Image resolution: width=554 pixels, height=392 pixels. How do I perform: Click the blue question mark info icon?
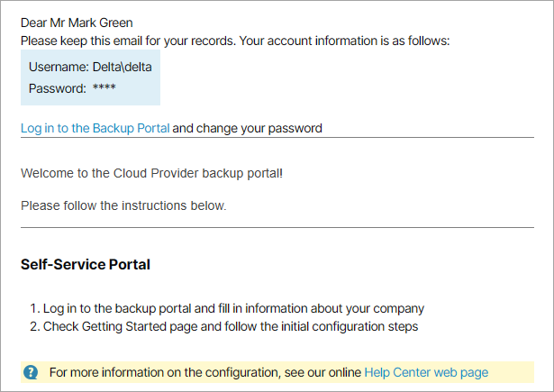tap(32, 371)
